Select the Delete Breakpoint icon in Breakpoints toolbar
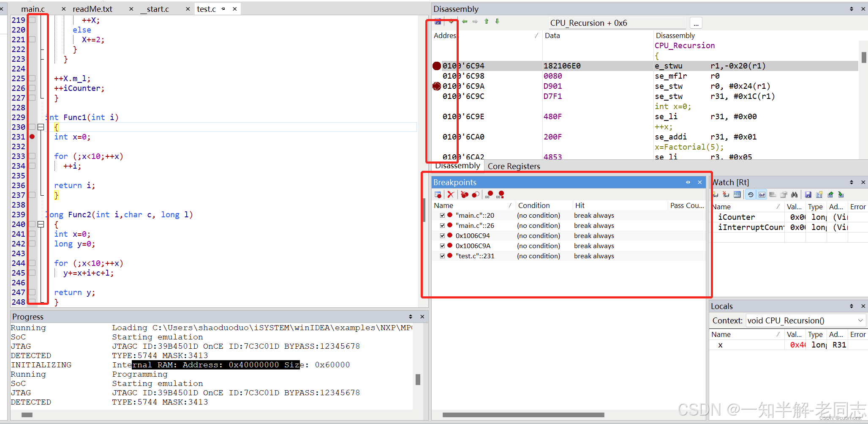The image size is (868, 424). click(451, 194)
